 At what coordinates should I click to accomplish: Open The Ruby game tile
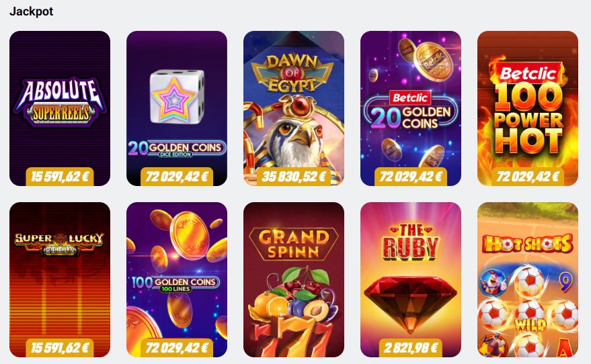411,279
